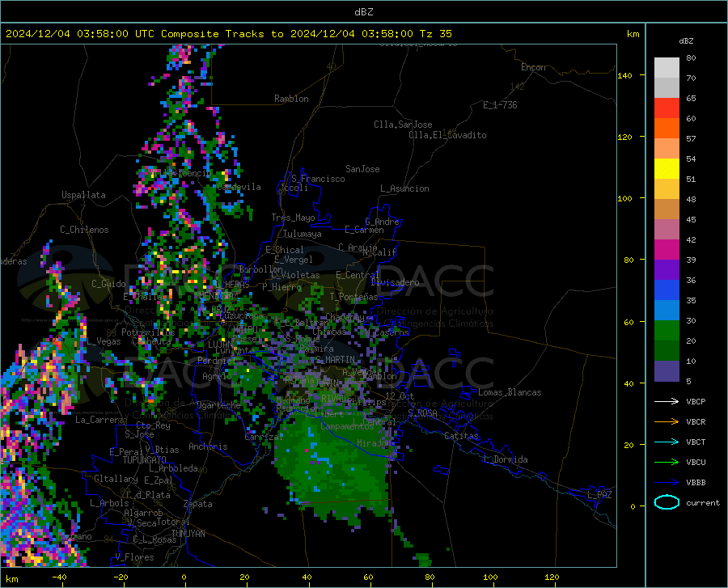Viewport: 728px width, 588px height.
Task: Click the cyan VBCT arrow legend icon
Action: [x=667, y=442]
